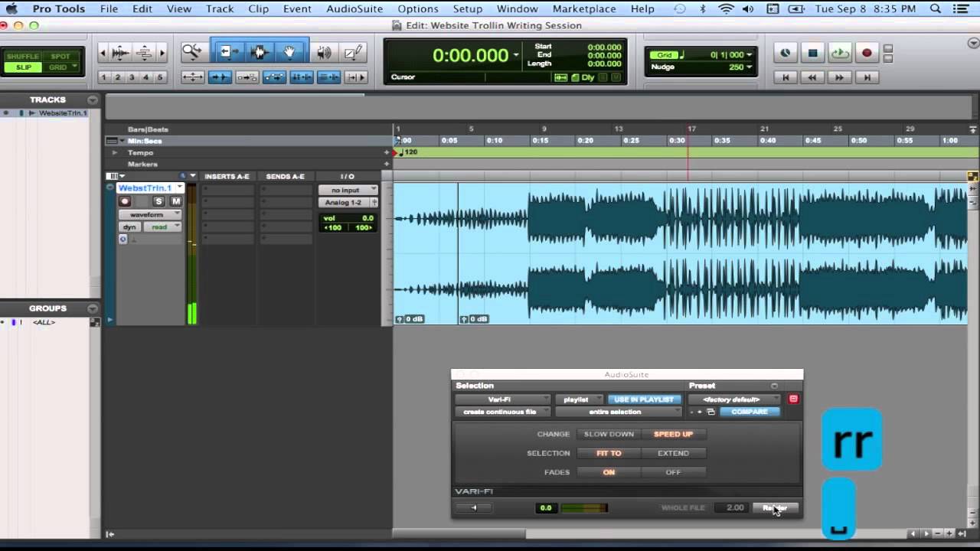
Task: Open the Tracks list menu arrow
Action: 93,99
